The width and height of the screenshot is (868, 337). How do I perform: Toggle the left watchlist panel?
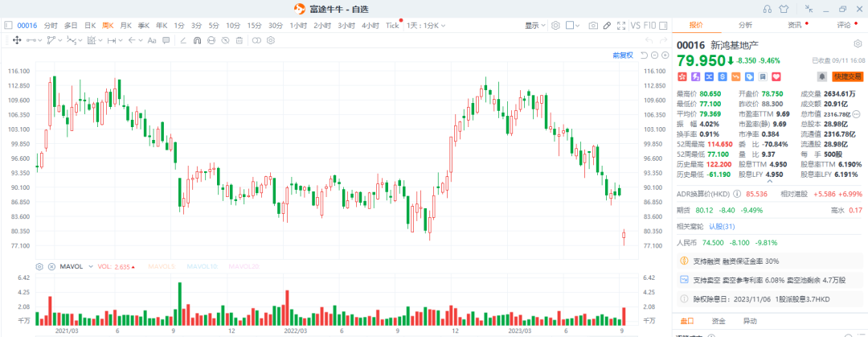click(8, 25)
